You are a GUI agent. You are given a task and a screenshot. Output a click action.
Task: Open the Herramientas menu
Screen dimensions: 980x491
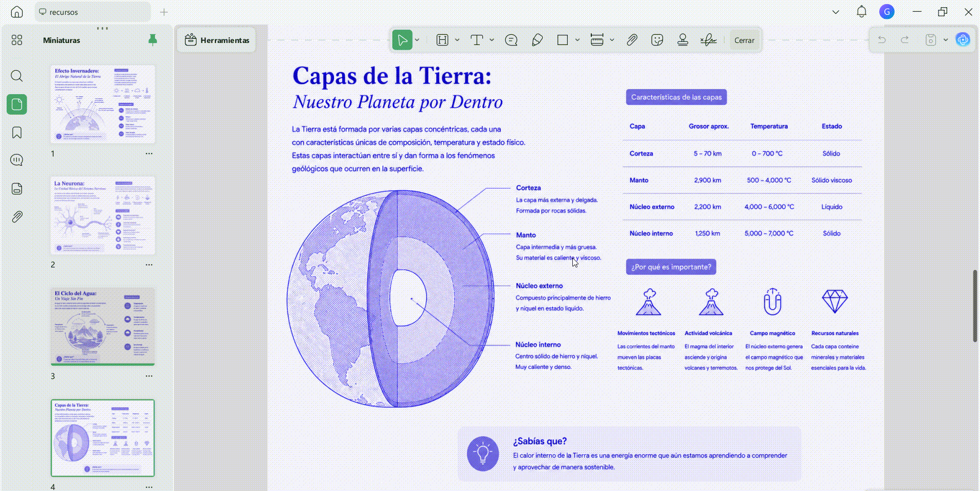217,40
